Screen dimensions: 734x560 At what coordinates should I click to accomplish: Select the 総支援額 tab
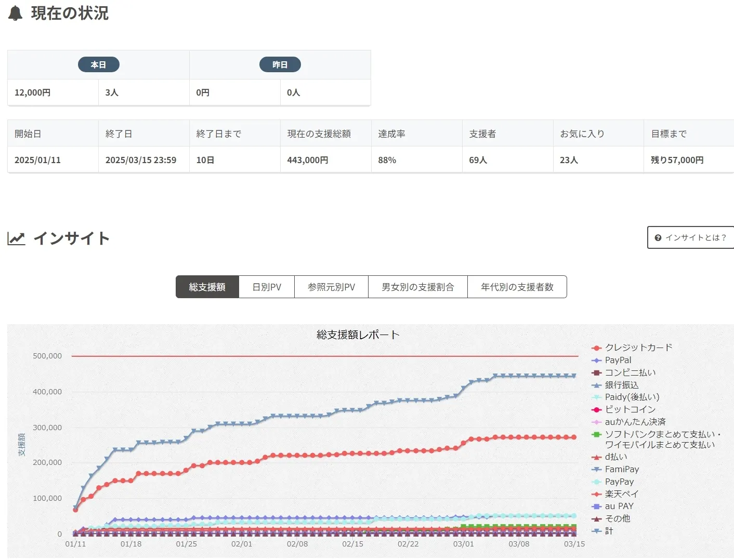point(207,287)
